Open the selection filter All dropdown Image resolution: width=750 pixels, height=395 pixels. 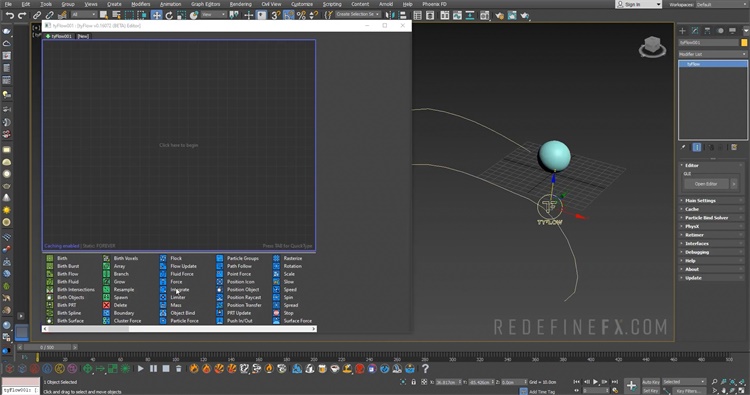point(84,15)
